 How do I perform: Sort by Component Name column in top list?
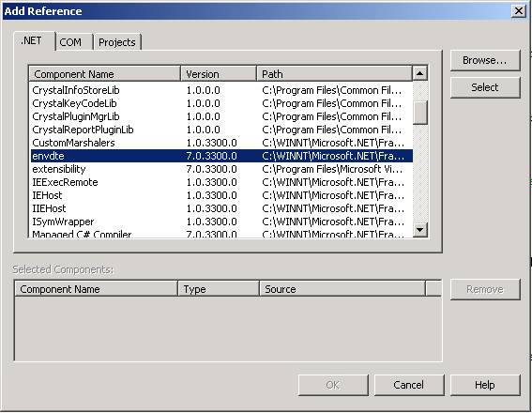(105, 74)
